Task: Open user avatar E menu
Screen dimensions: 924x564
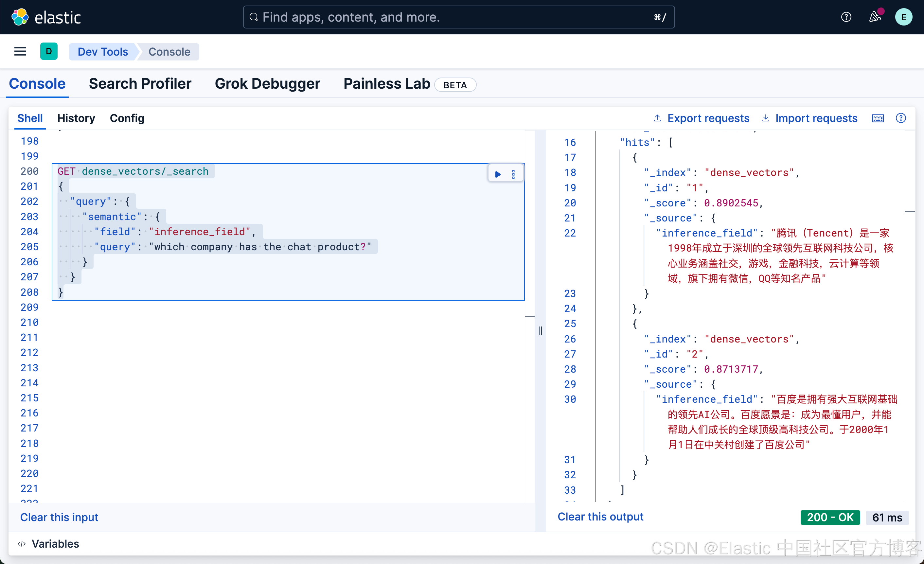Action: [x=903, y=17]
